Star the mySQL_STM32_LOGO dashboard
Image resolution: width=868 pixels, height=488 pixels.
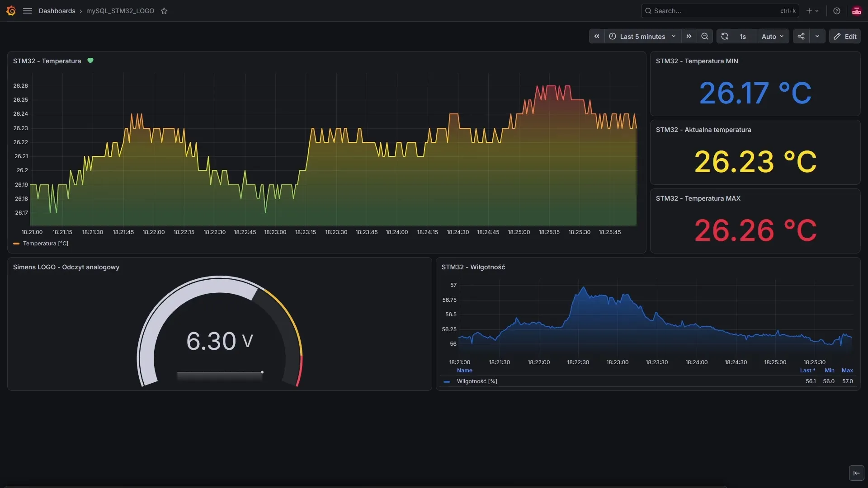click(164, 11)
